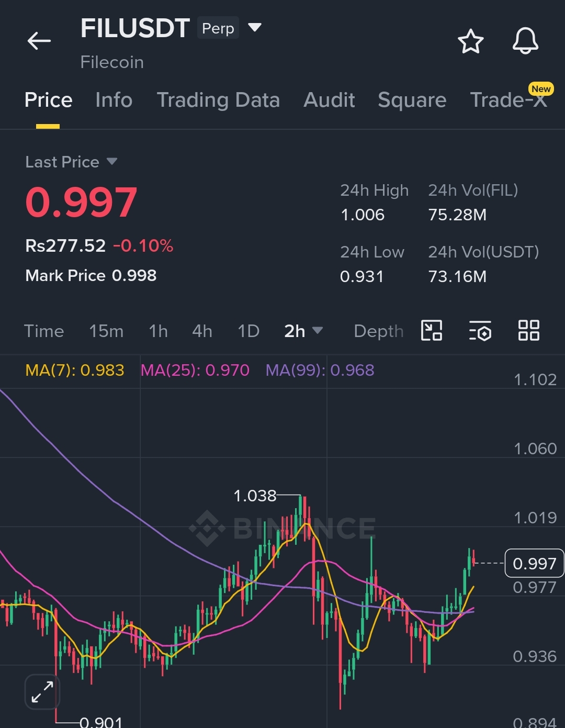
Task: Tap the Filecoin subtitle
Action: [112, 62]
